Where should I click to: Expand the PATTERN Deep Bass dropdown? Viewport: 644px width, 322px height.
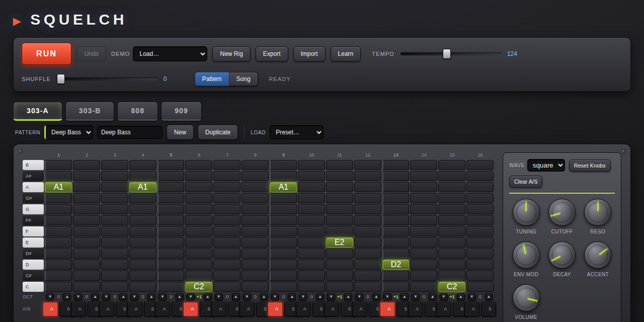click(69, 132)
